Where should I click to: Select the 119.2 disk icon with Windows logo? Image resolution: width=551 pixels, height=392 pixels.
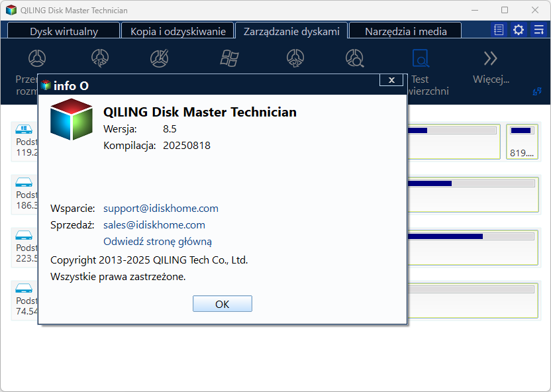click(x=24, y=130)
